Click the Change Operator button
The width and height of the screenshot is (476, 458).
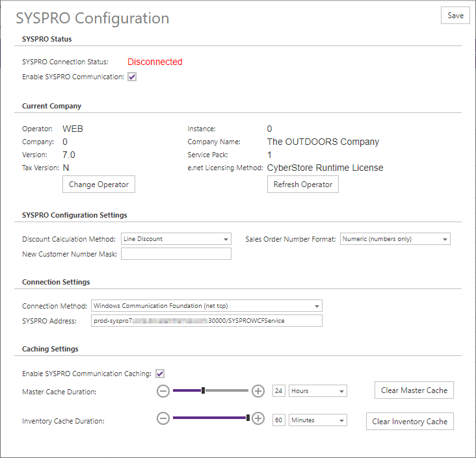tap(99, 184)
